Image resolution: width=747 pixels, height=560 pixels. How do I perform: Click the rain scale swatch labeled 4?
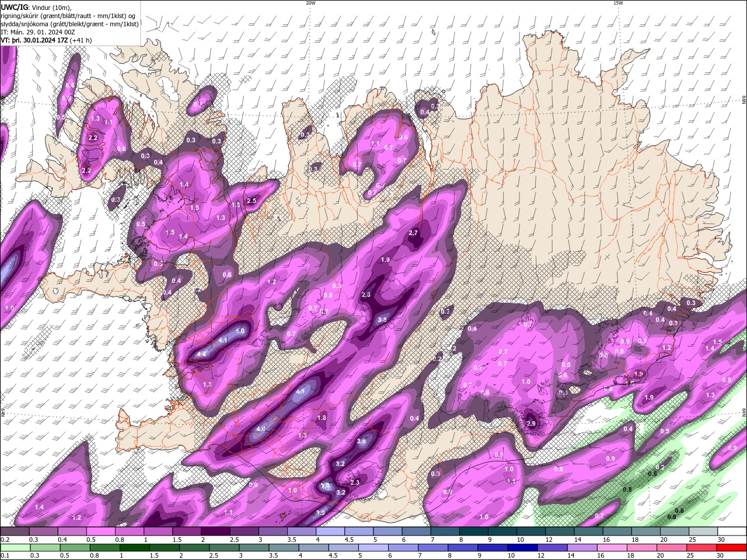[313, 548]
